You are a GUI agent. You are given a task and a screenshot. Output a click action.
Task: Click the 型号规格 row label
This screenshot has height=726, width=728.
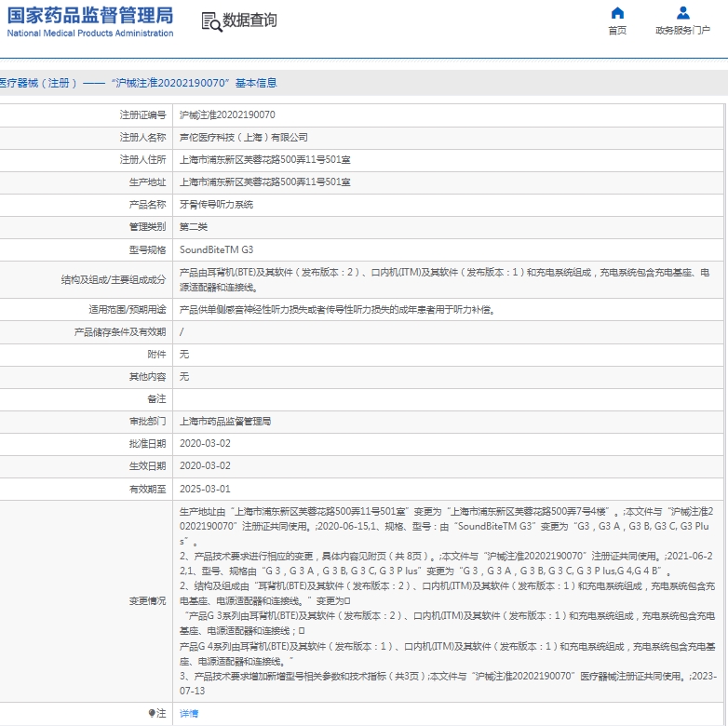(x=147, y=249)
